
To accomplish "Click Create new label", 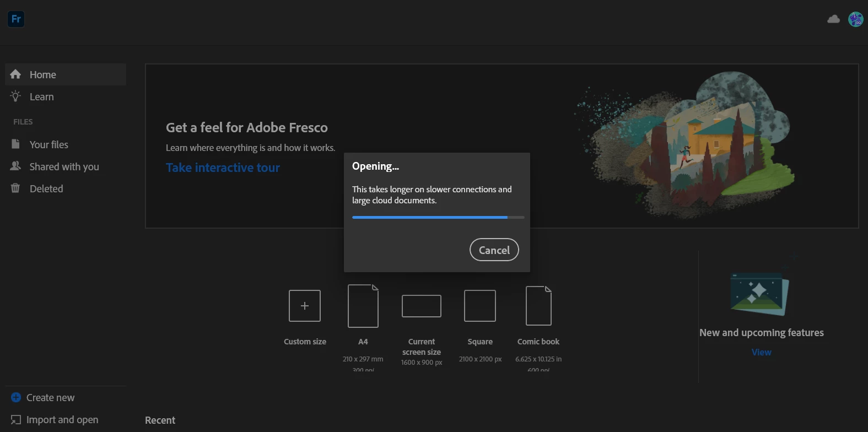I will [x=50, y=397].
